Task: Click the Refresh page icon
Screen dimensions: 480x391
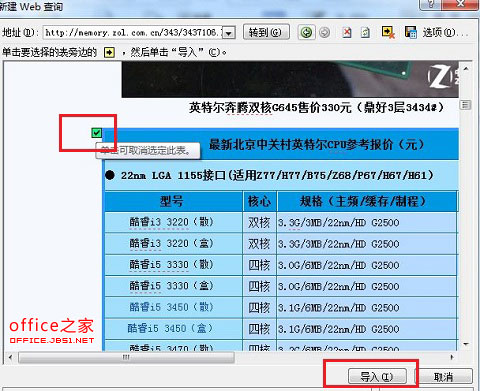Action: click(365, 33)
